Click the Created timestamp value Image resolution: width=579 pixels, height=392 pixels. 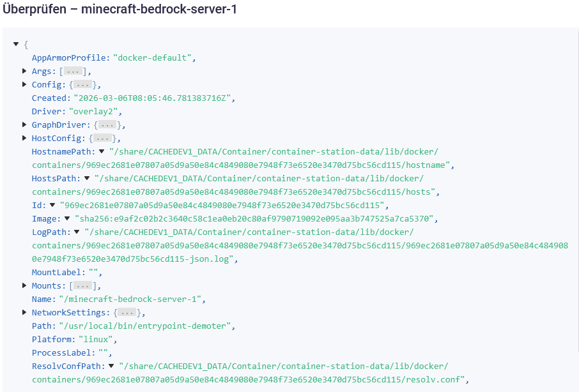[x=153, y=98]
